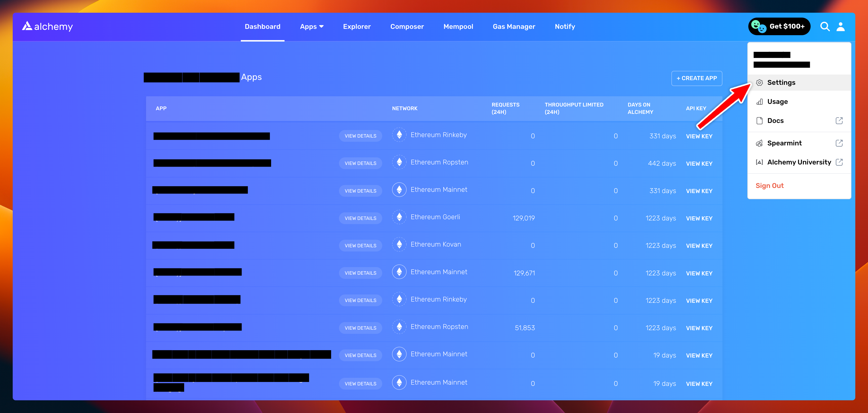This screenshot has width=868, height=413.
Task: Switch to the Explorer tab
Action: (x=357, y=26)
